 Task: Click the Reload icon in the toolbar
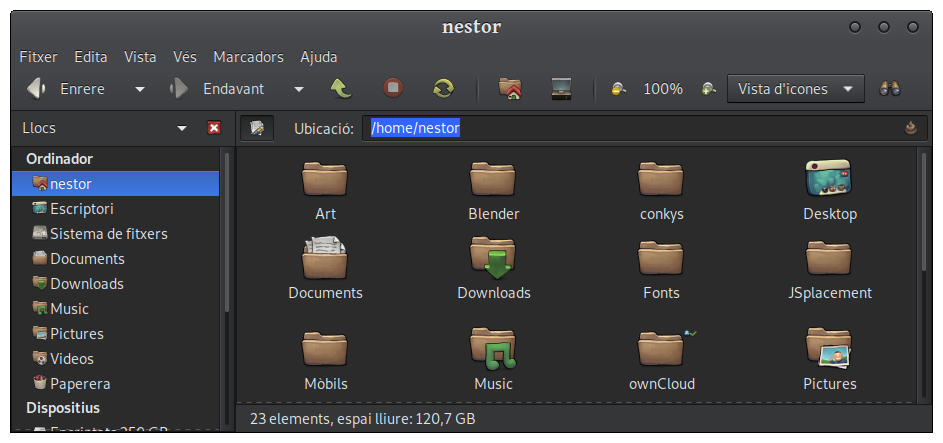(x=443, y=89)
